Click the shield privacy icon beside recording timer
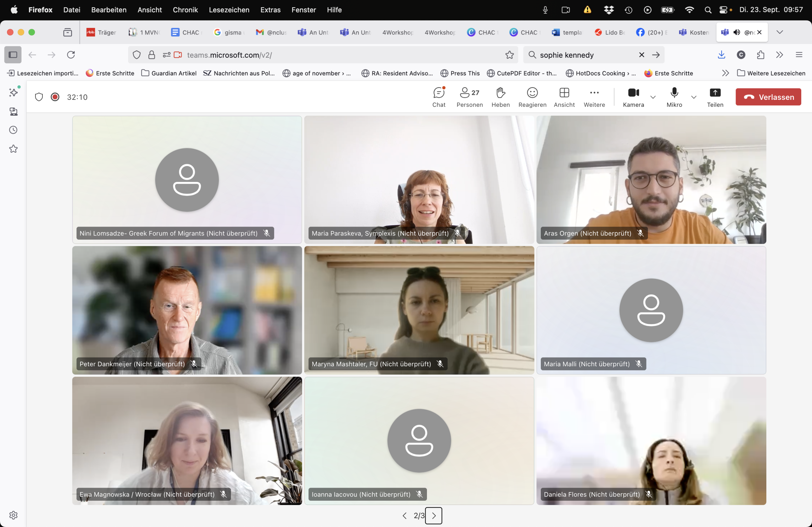Viewport: 812px width, 527px height. tap(39, 97)
